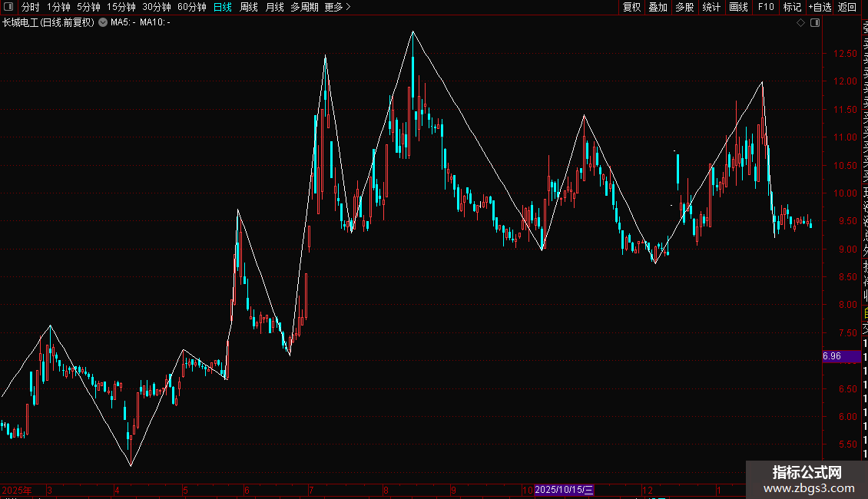868x499 pixels.
Task: Click the 5.50 price axis label
Action: pyautogui.click(x=847, y=444)
